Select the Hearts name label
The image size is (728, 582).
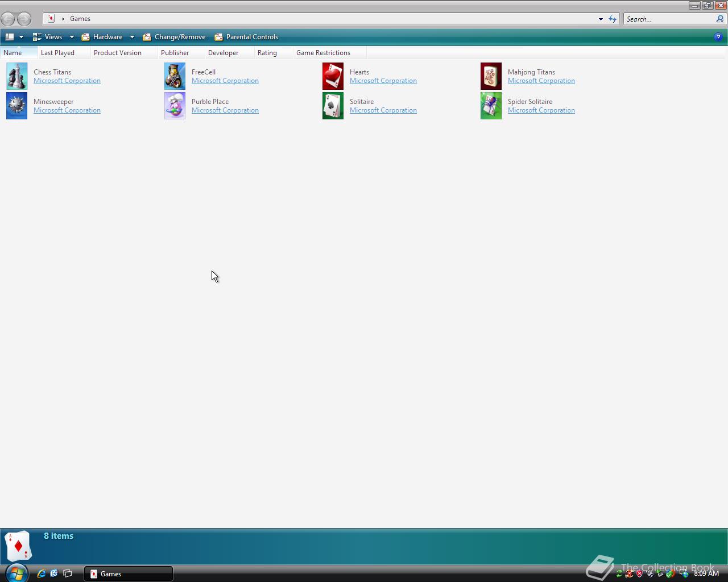pyautogui.click(x=359, y=72)
